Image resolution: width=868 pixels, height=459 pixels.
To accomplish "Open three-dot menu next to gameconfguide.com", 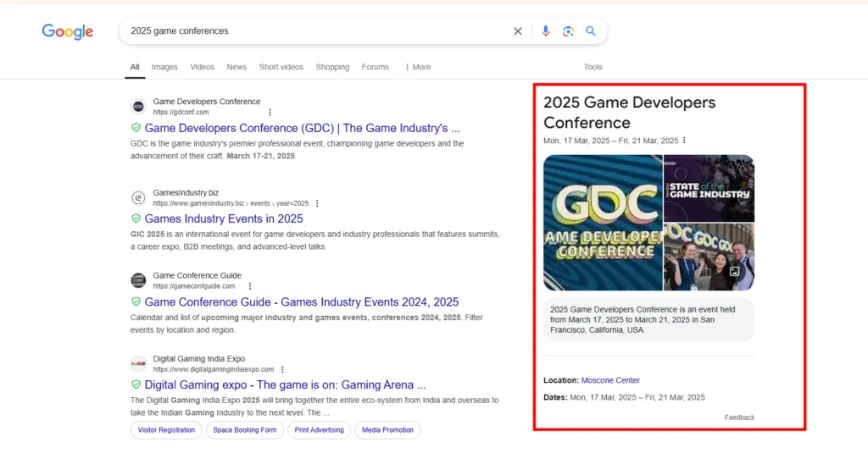I will point(250,286).
